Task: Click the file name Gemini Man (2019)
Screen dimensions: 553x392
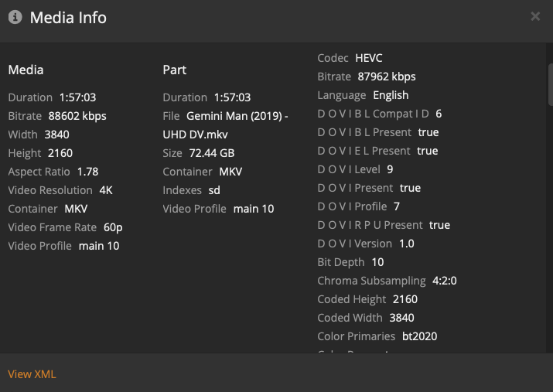Action: click(237, 116)
